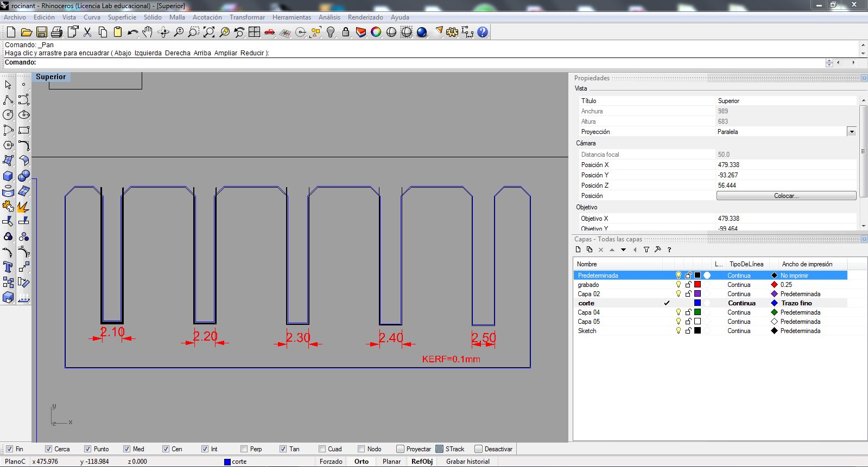Toggle lock icon of Capa 04 layer

point(688,312)
